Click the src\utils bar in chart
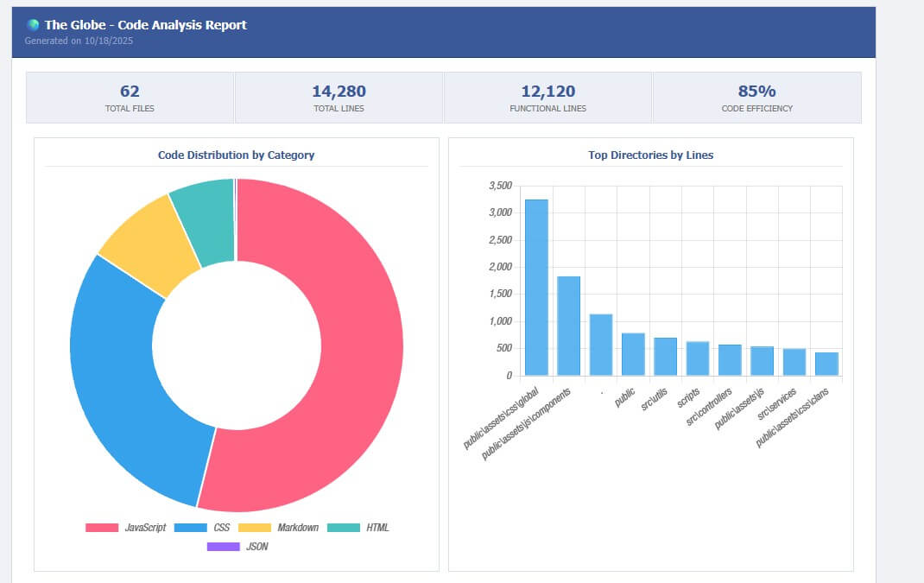 [665, 356]
